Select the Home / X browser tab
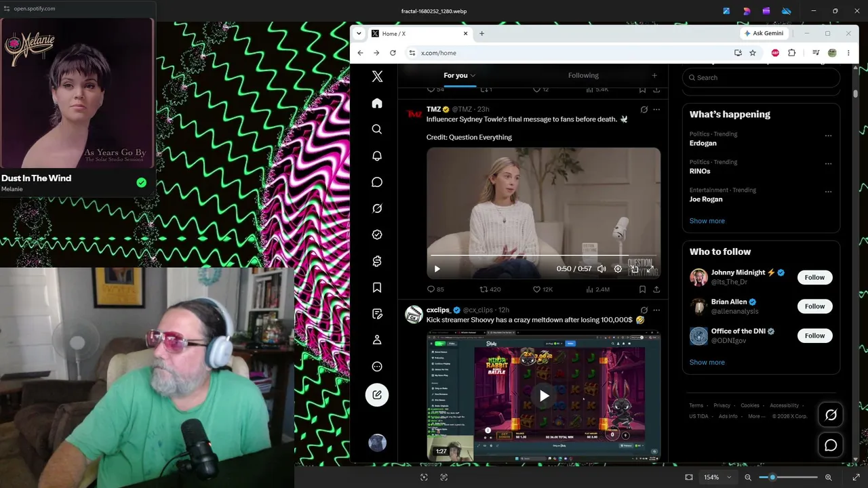The height and width of the screenshot is (488, 868). 420,33
